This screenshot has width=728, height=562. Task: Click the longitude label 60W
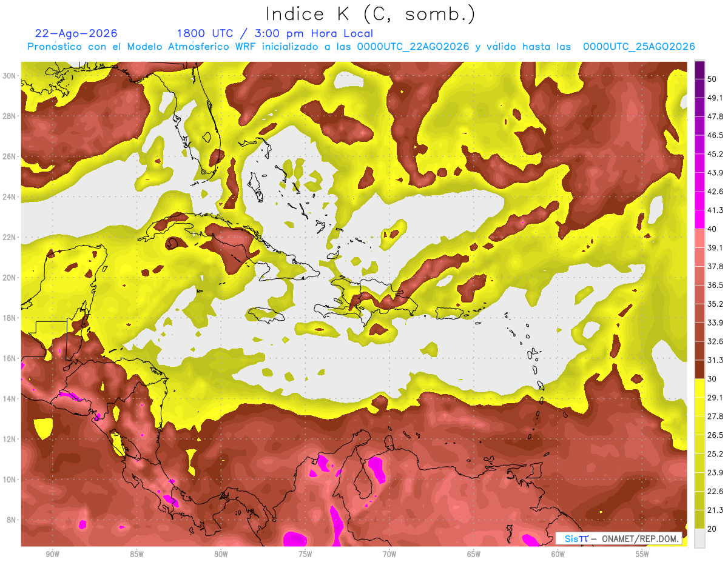pyautogui.click(x=558, y=555)
